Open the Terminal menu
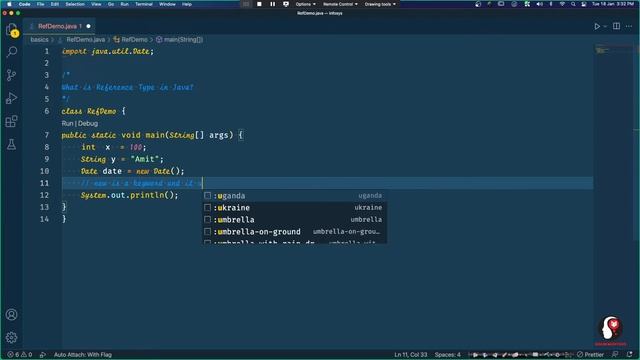Viewport: 640px width, 360px height. pyautogui.click(x=144, y=4)
